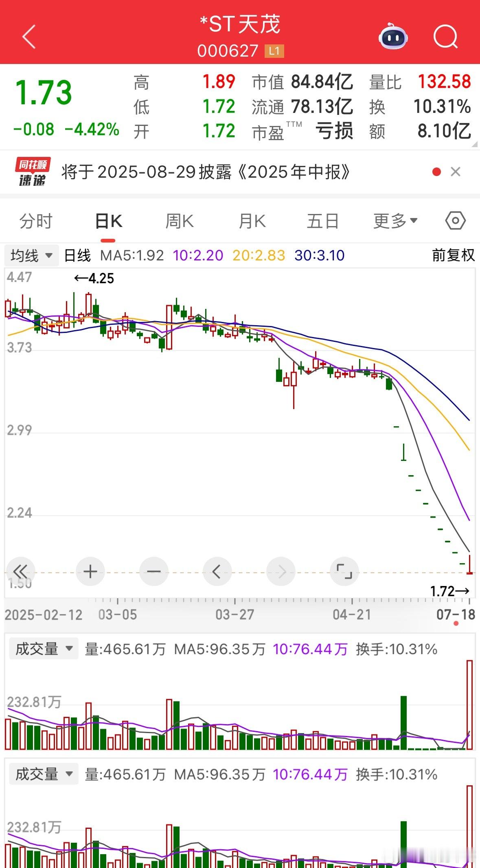Tap the 04-21 date label

(x=352, y=615)
